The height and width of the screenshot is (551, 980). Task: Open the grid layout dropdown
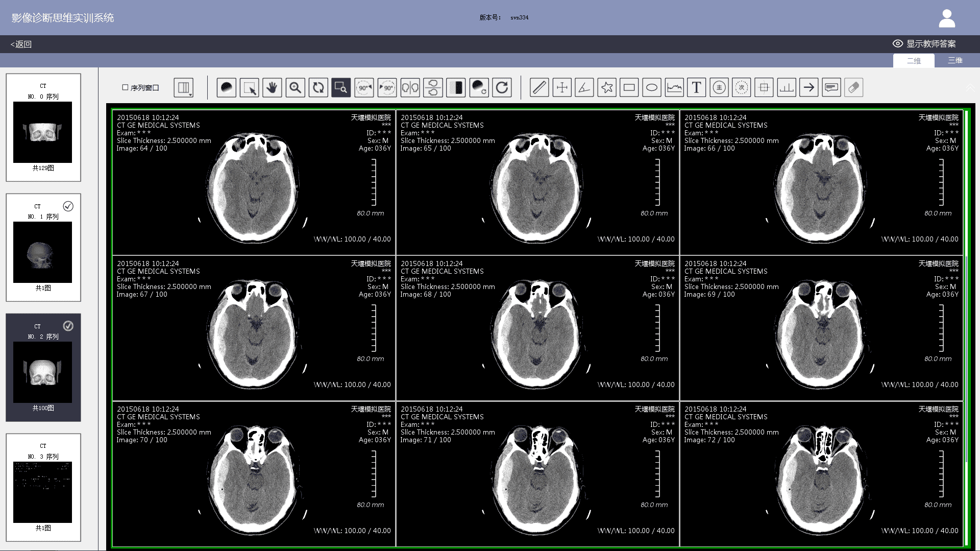pyautogui.click(x=185, y=87)
